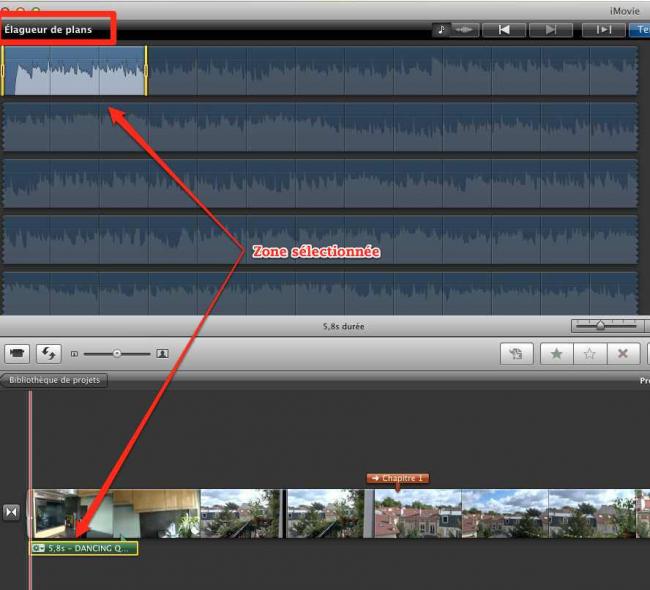Viewport: 650px width, 590px height.
Task: Adjust the waveform zoom slider
Action: tap(600, 326)
